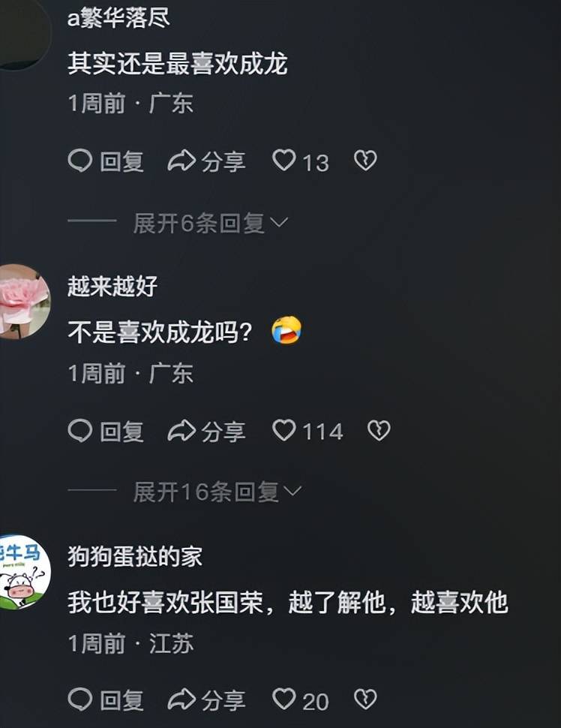
Task: Tap the chevron beside 展开16条回复
Action: pos(292,492)
